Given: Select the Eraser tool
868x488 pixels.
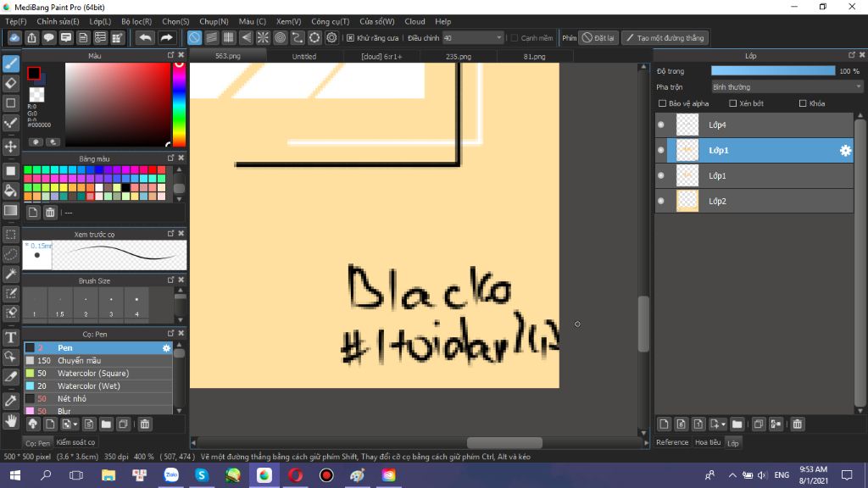Looking at the screenshot, I should pos(11,84).
